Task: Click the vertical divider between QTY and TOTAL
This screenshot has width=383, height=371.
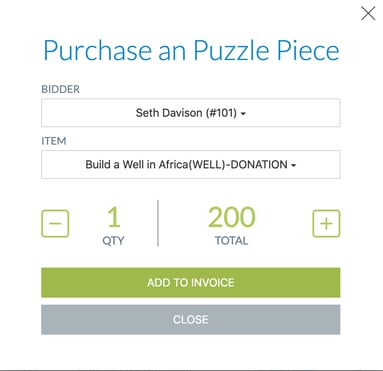Action: (x=158, y=223)
